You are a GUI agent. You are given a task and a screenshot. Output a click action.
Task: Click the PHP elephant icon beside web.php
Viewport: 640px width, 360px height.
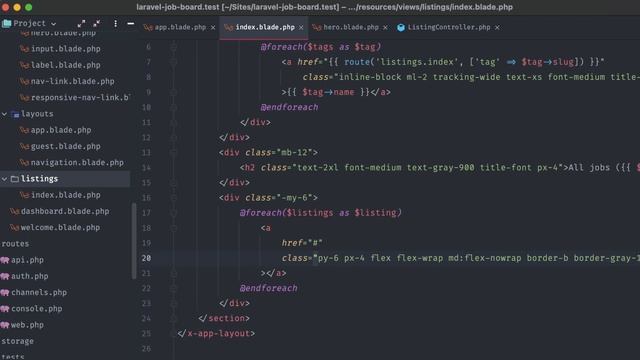pos(5,325)
